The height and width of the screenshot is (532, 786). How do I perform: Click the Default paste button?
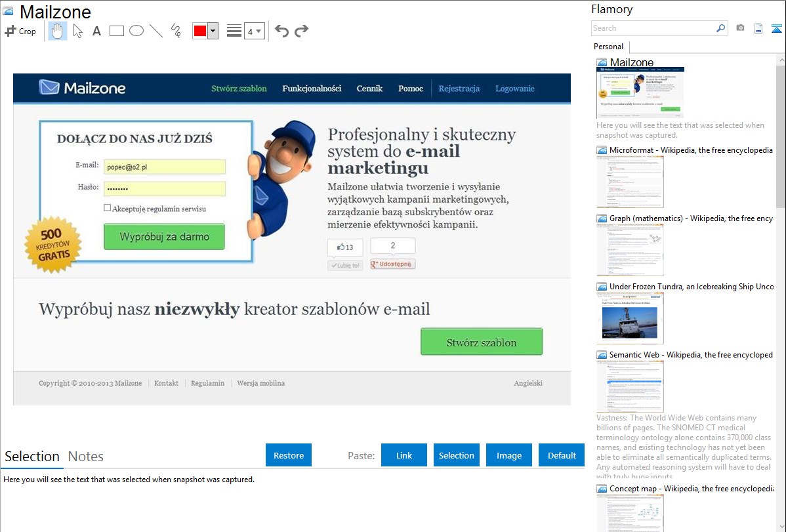(562, 455)
